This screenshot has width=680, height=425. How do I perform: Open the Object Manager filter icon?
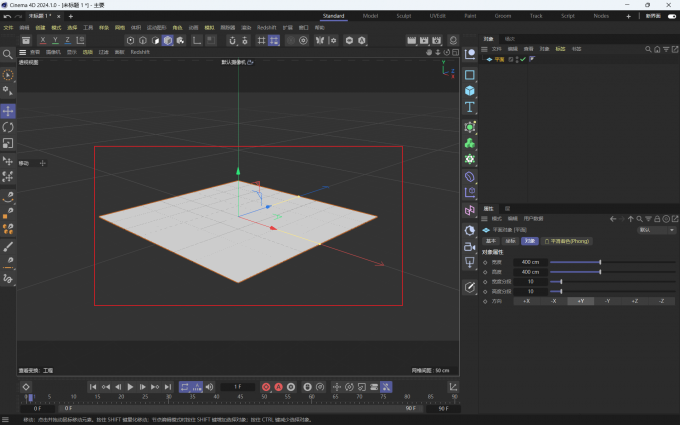pyautogui.click(x=666, y=49)
